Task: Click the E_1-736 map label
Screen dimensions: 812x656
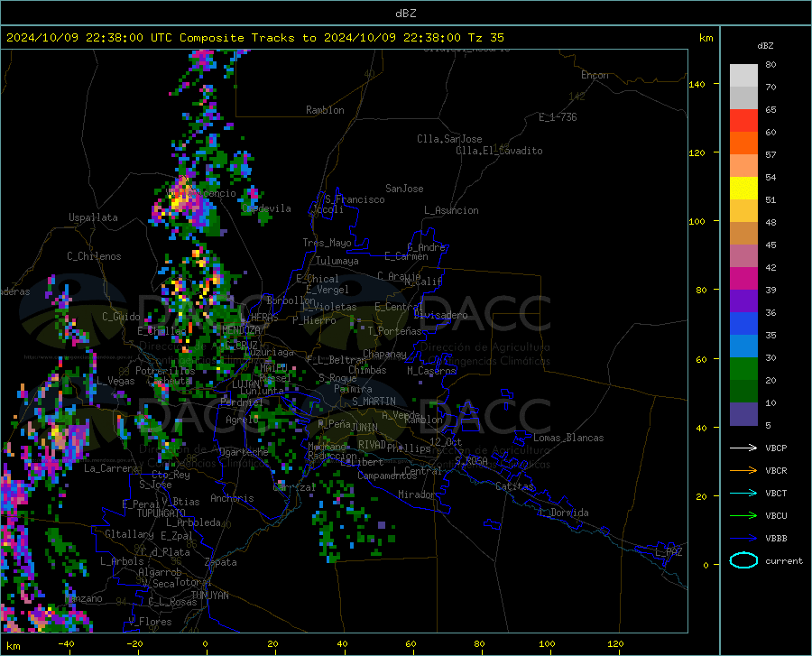Action: (558, 117)
